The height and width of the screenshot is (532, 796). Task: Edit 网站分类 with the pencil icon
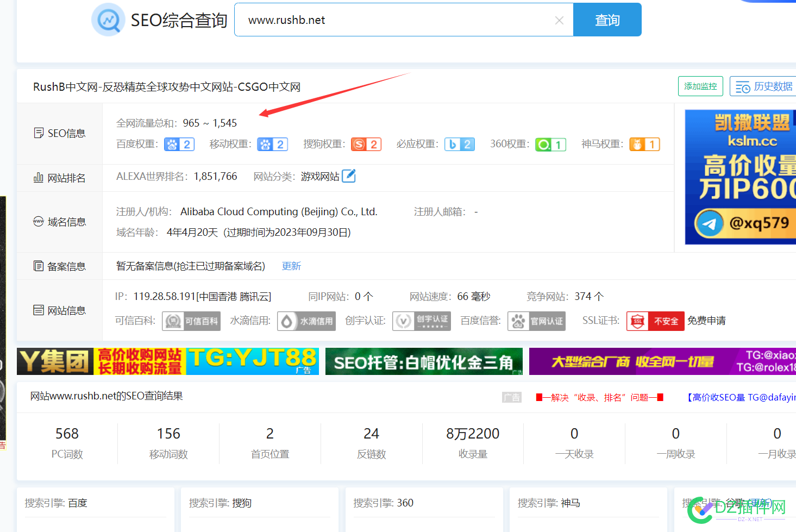(x=349, y=176)
